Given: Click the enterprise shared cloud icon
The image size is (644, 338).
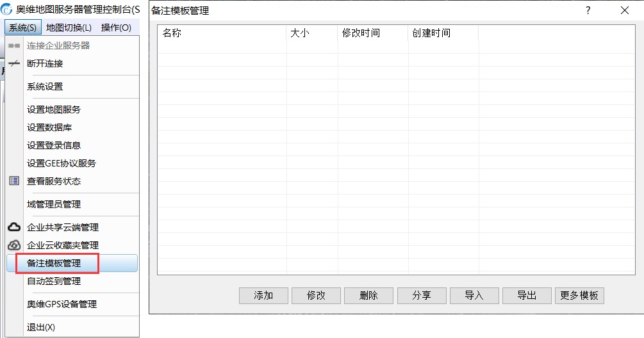Looking at the screenshot, I should point(14,227).
